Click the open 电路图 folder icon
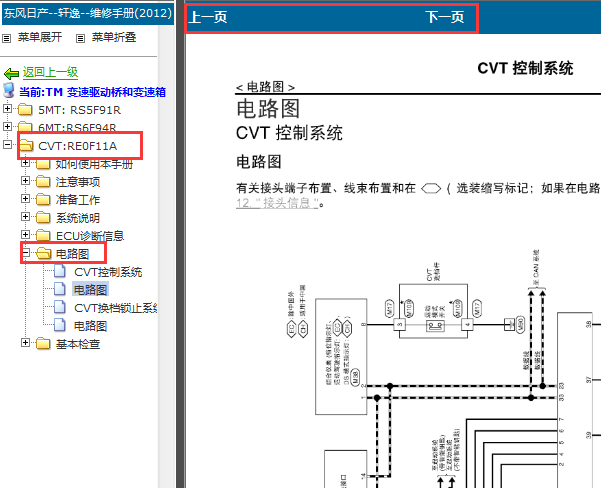Screen dimensions: 601x488 pyautogui.click(x=44, y=253)
